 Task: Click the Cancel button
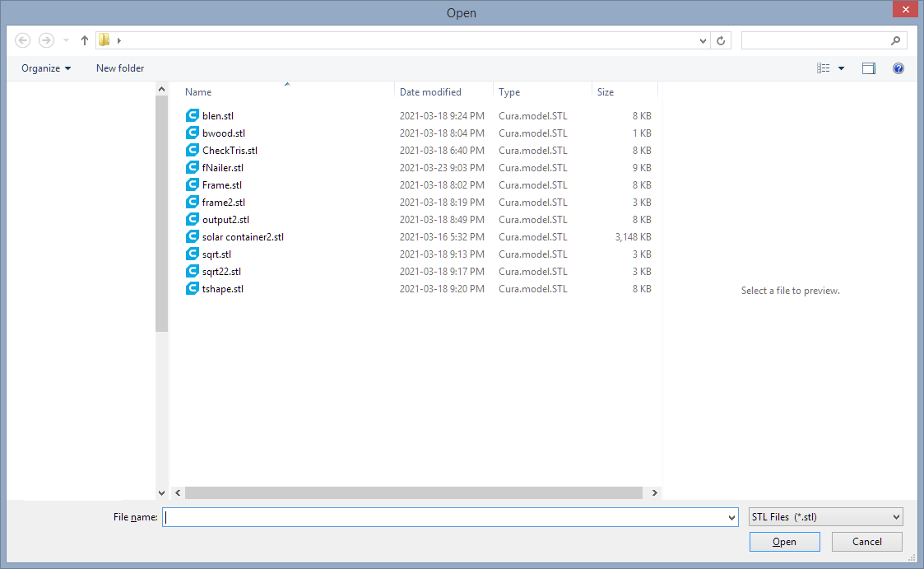click(x=867, y=542)
